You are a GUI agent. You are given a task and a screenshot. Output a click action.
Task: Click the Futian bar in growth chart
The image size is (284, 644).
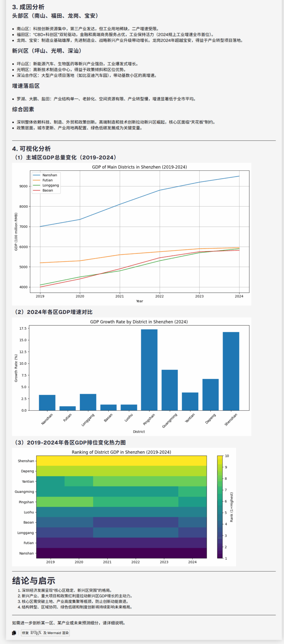[x=67, y=408]
